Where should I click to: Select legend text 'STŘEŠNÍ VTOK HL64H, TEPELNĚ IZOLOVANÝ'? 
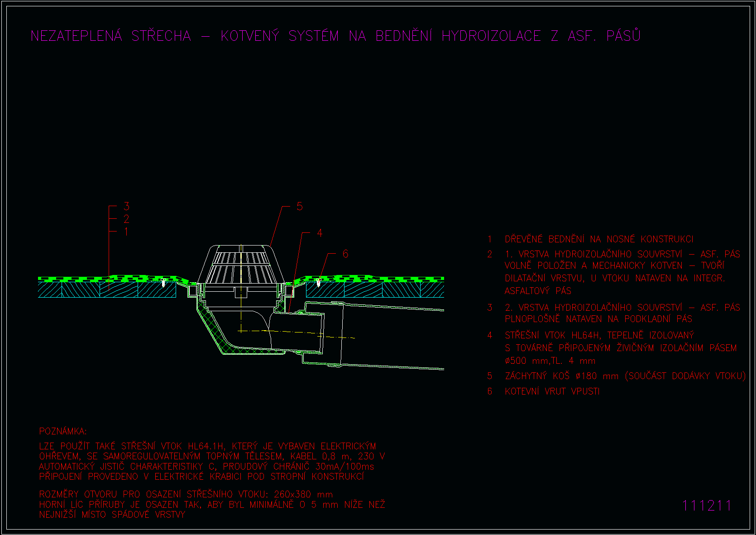coord(599,335)
